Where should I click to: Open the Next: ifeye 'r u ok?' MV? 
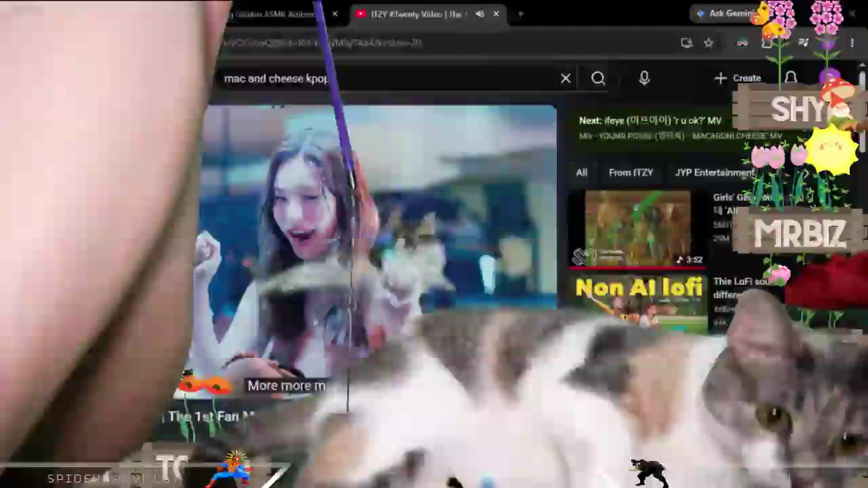650,121
